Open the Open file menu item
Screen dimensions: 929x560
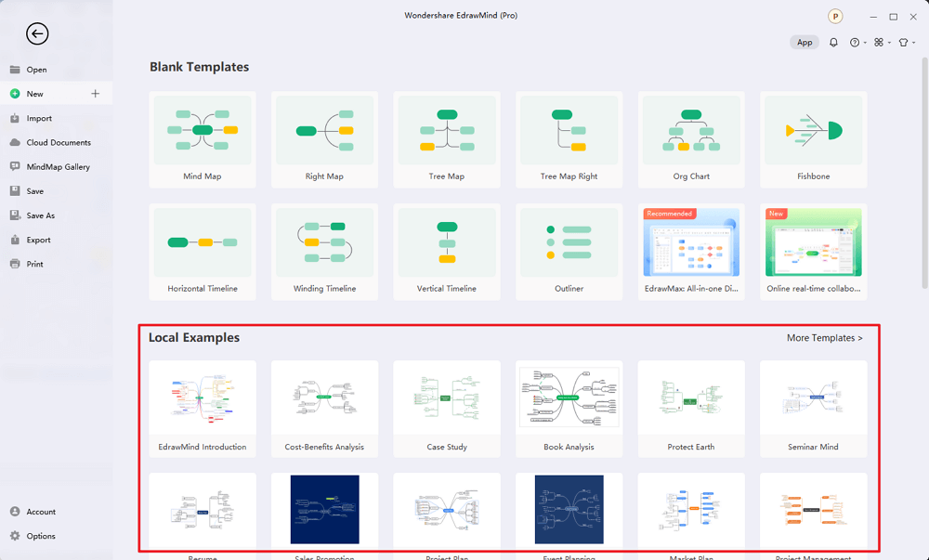point(57,70)
